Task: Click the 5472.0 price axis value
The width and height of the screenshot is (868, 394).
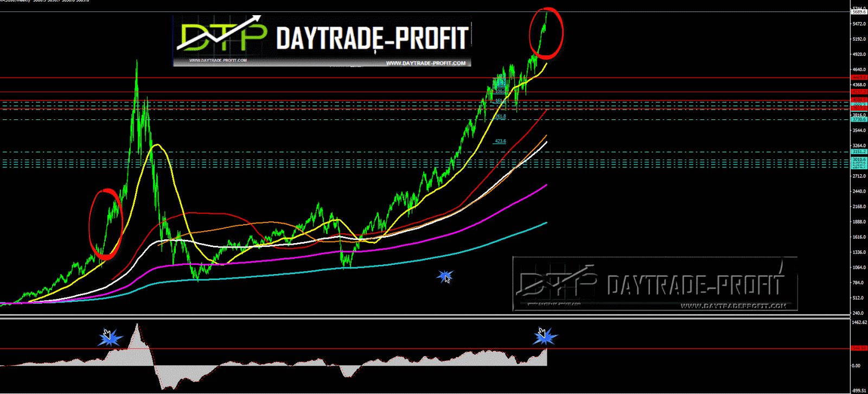Action: [859, 24]
